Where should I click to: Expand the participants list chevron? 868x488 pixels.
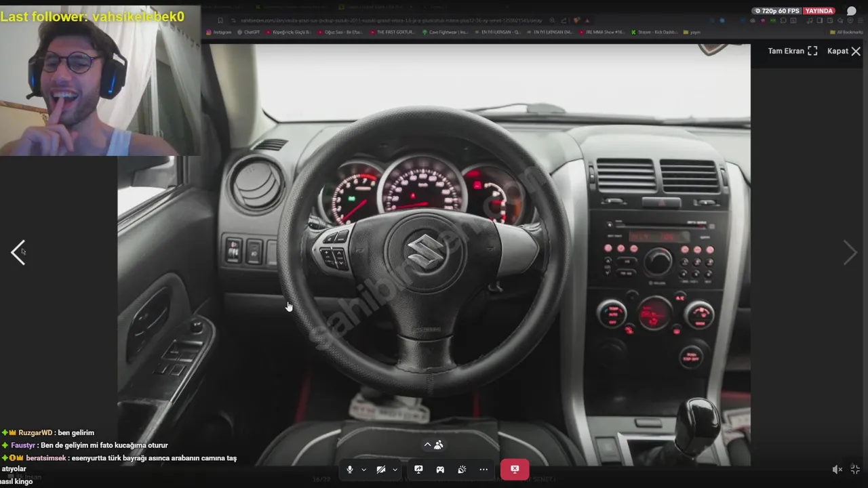[x=427, y=445]
